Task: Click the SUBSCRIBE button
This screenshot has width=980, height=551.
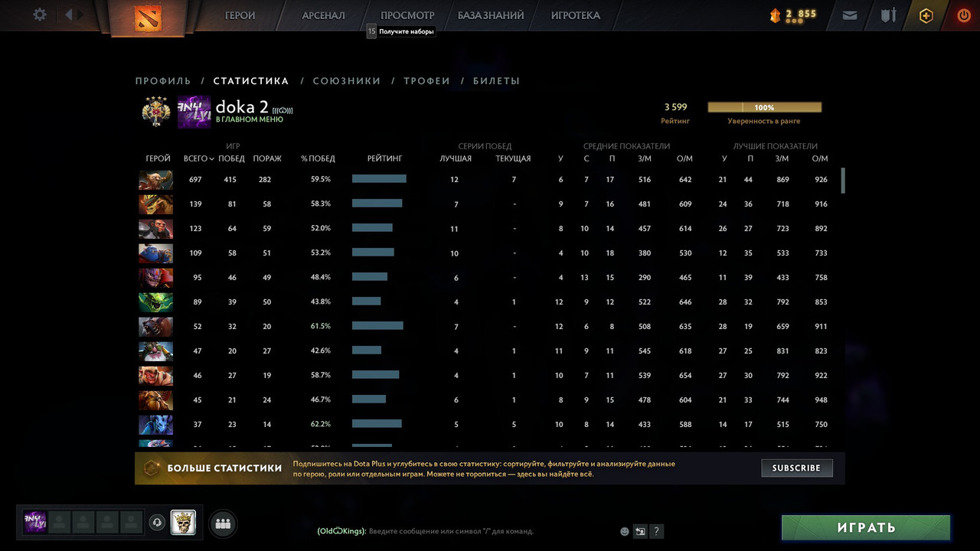Action: point(796,468)
